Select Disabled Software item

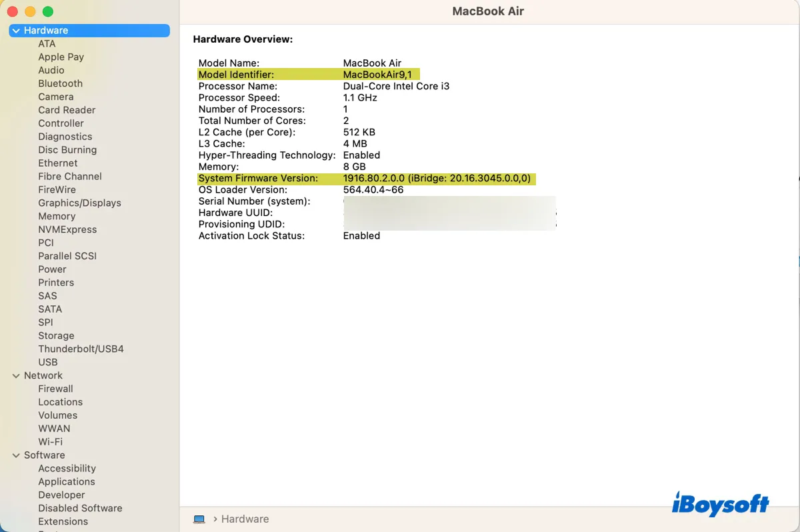pyautogui.click(x=80, y=508)
